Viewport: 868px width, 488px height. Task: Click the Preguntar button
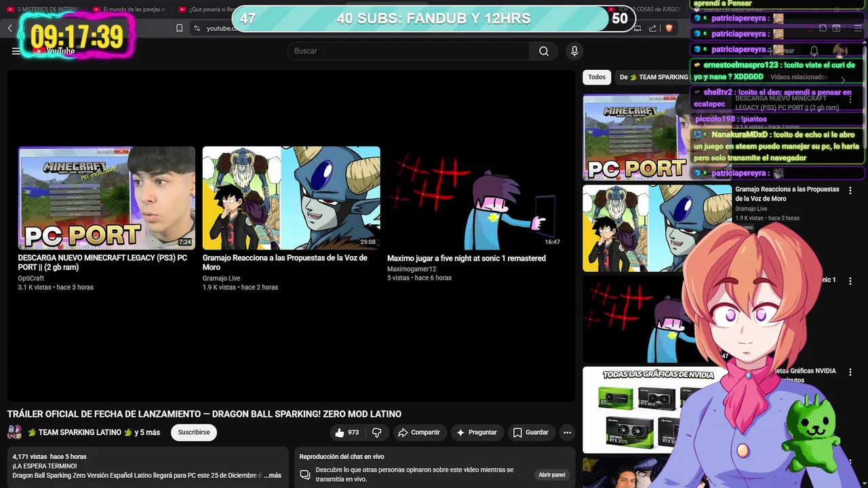(x=477, y=432)
